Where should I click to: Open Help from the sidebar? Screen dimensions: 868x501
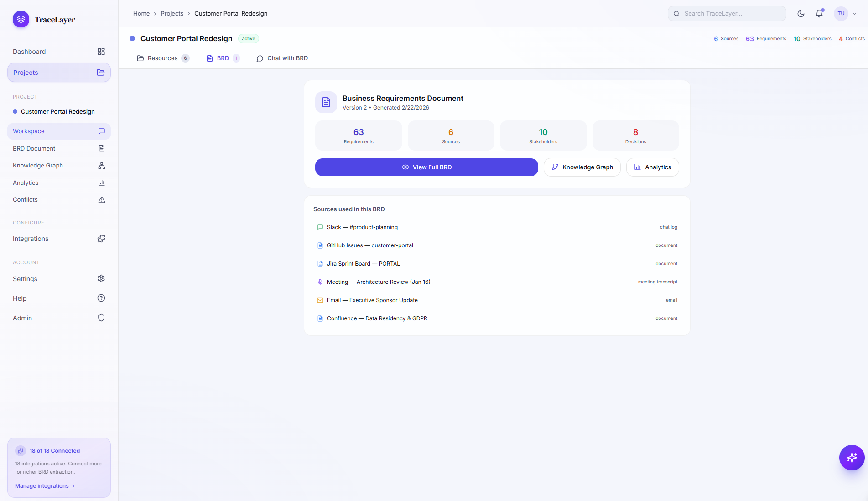(59, 298)
